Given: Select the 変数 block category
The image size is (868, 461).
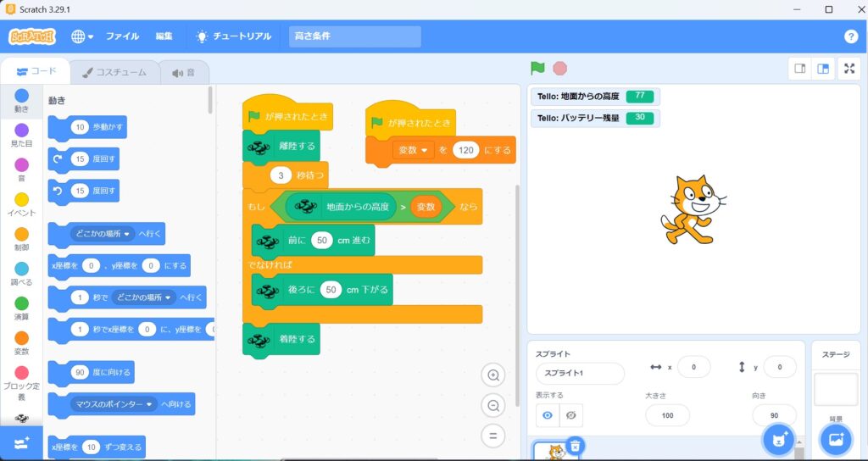Looking at the screenshot, I should [x=21, y=344].
